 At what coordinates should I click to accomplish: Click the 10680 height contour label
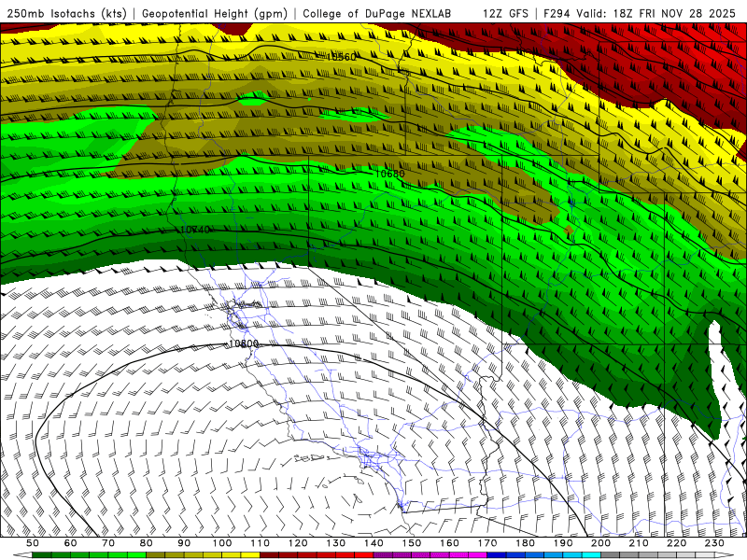(389, 174)
